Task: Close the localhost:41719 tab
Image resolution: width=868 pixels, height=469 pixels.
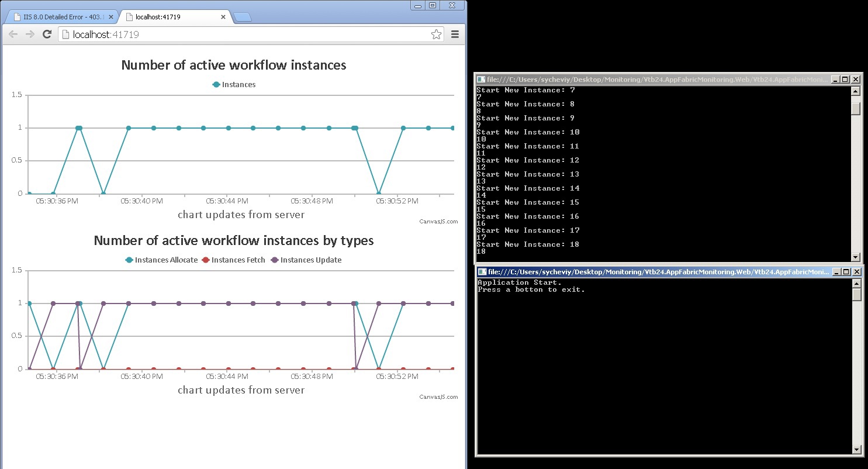Action: click(223, 17)
